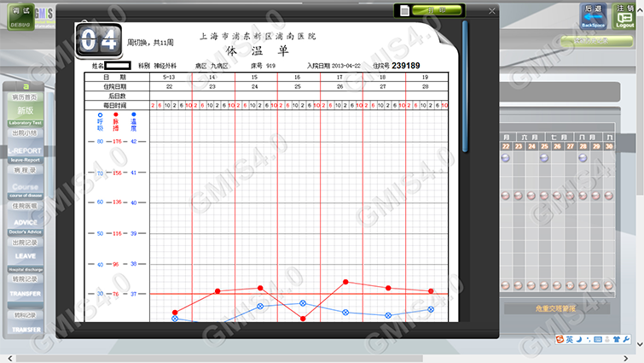Click the 后退 BackSpace arrow icon

(593, 16)
